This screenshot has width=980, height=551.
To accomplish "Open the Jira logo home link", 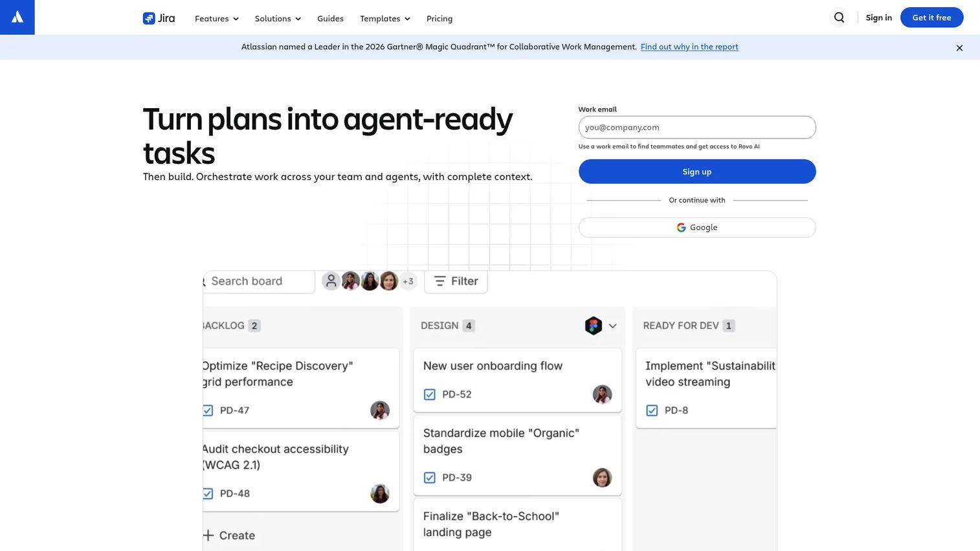I will (159, 18).
